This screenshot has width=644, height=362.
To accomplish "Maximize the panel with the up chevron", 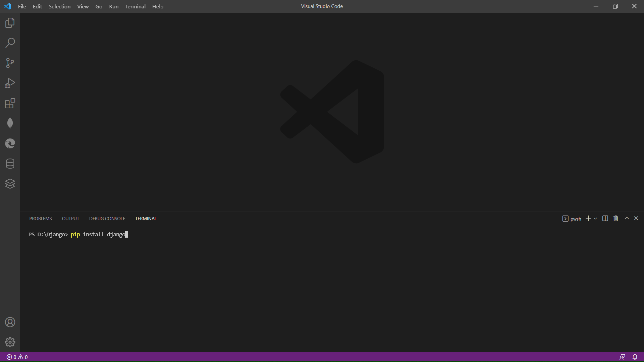I will (x=627, y=218).
